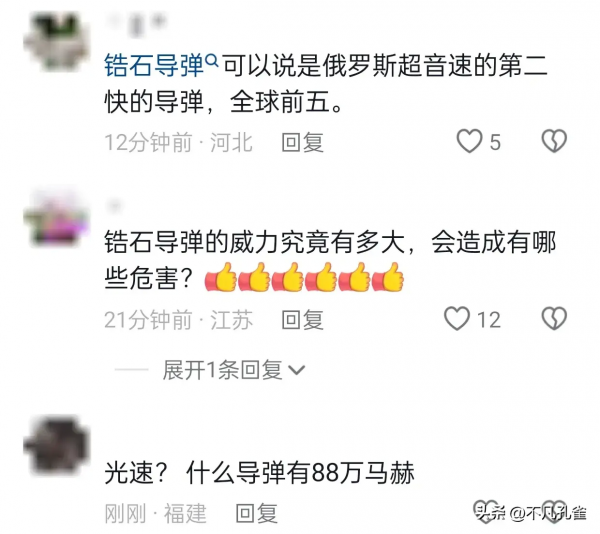
Task: Tap the thumbs-up emoji row in comment
Action: 304,277
